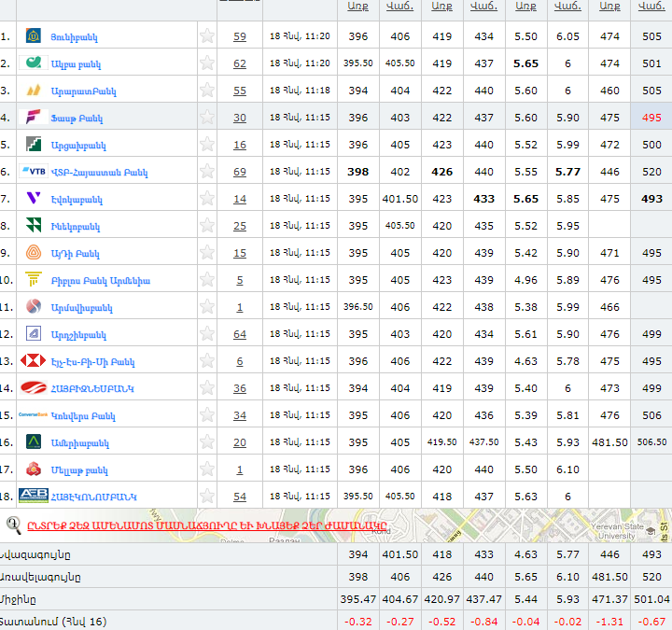Select the average value 501.04

pos(651,599)
